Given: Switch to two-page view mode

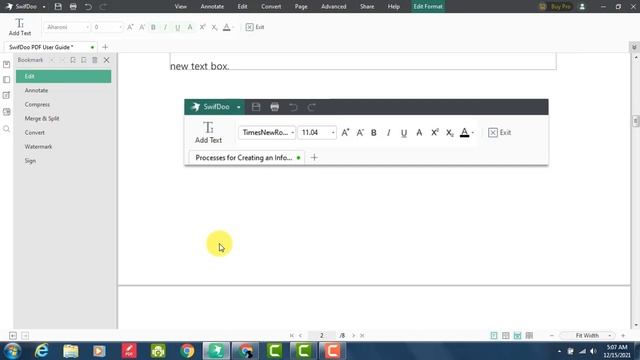Looking at the screenshot, I should [x=506, y=336].
